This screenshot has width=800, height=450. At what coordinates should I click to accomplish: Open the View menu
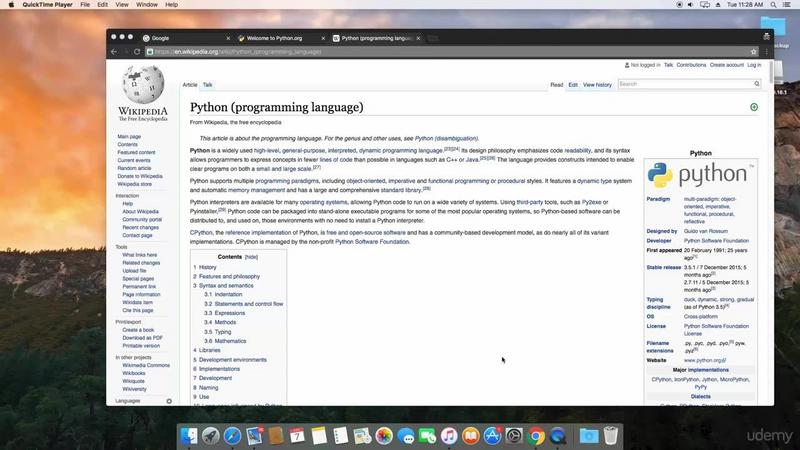click(121, 5)
